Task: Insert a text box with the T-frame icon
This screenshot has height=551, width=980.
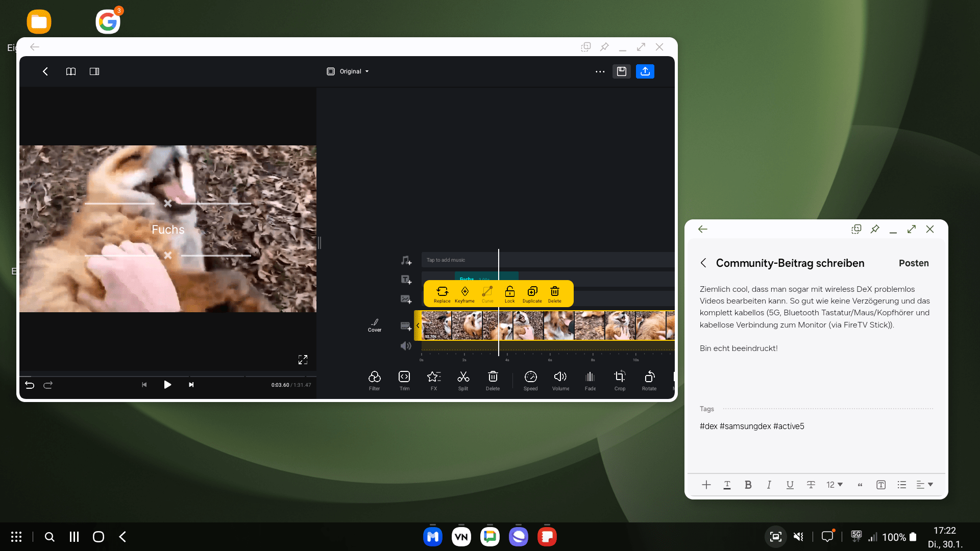Action: pyautogui.click(x=881, y=485)
